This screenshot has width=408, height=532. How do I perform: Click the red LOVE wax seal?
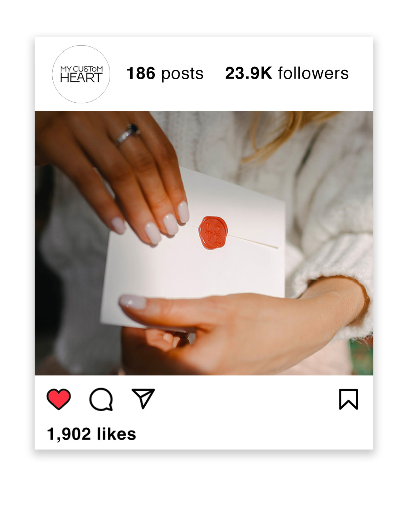[212, 233]
